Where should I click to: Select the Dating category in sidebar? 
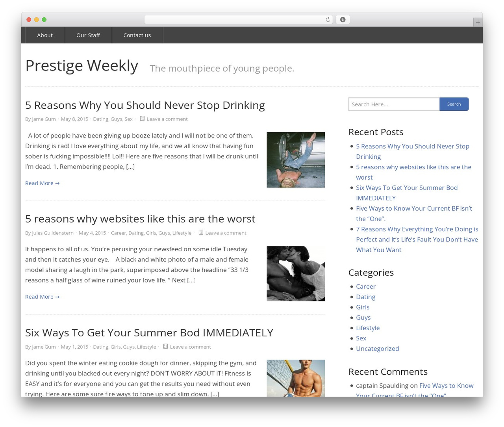tap(365, 297)
